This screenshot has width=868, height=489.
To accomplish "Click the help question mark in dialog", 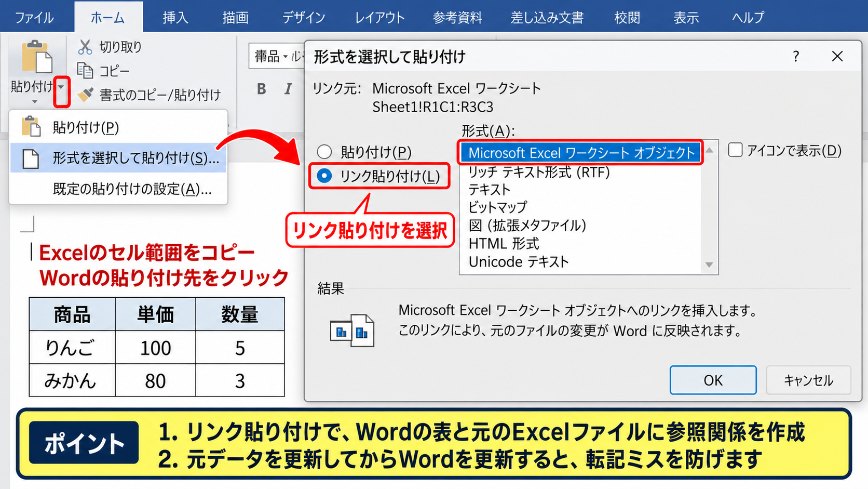I will [796, 56].
